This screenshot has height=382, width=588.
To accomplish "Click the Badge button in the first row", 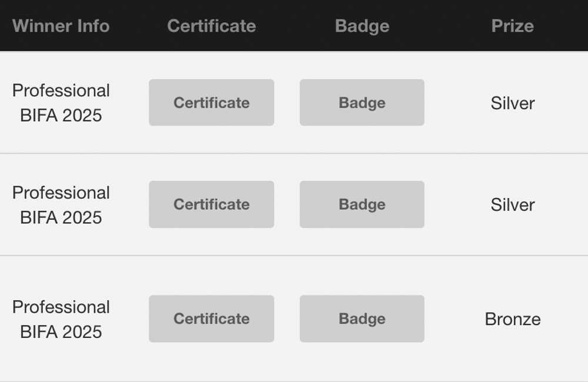I will click(x=362, y=103).
